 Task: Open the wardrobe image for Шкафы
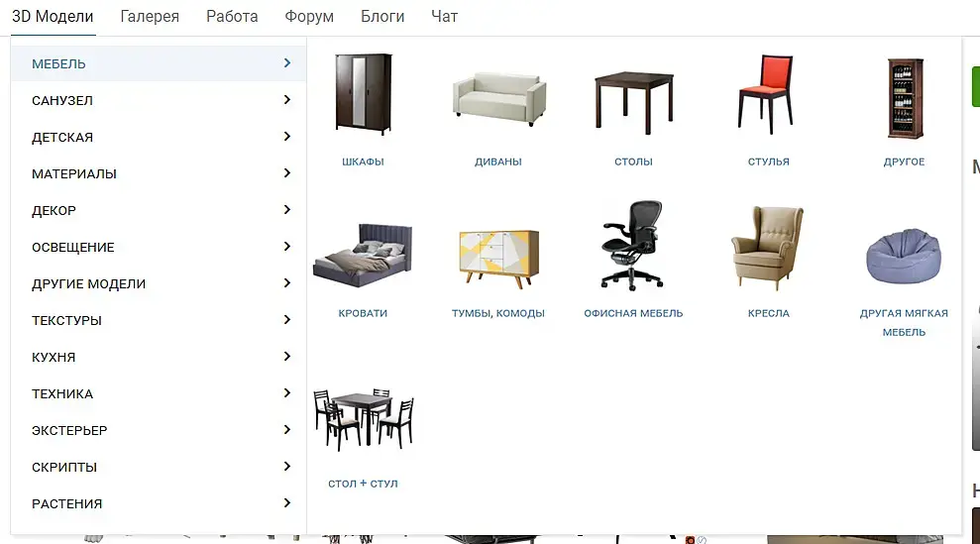coord(363,94)
